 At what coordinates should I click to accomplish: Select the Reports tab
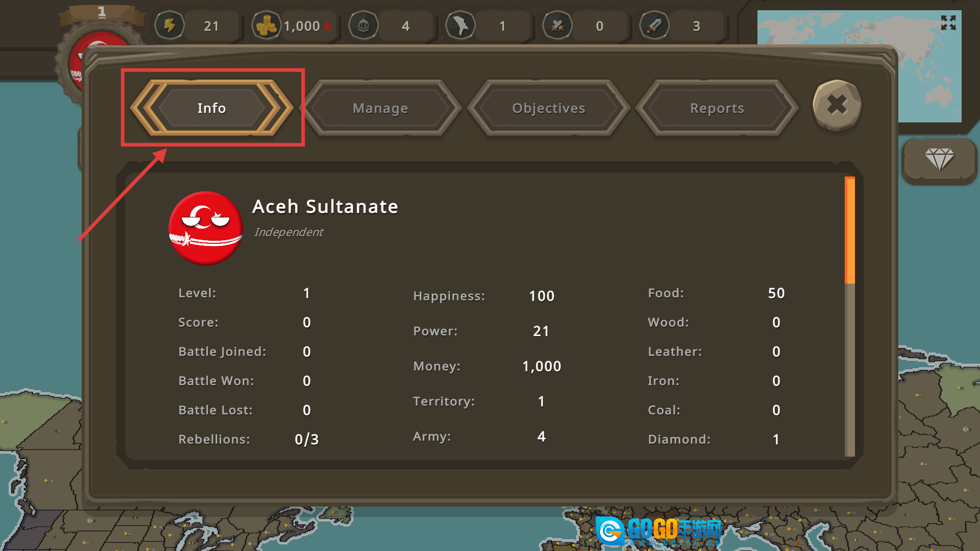[717, 108]
